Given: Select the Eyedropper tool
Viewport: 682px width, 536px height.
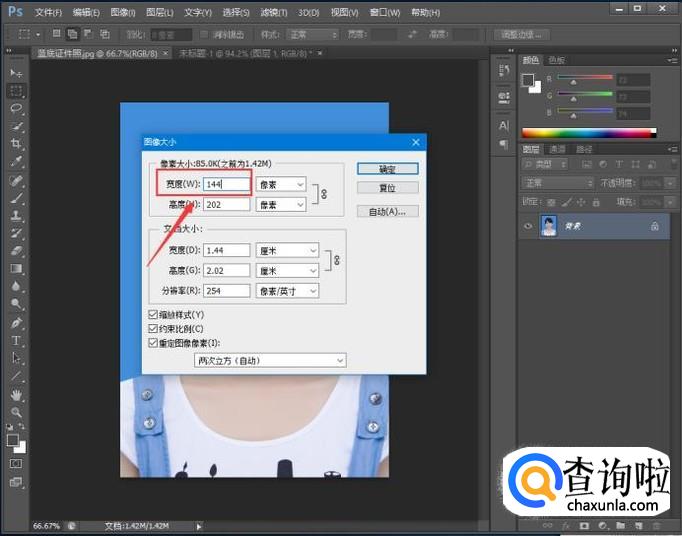Looking at the screenshot, I should 16,161.
